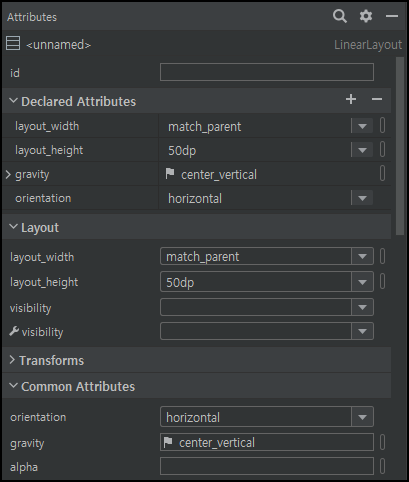The width and height of the screenshot is (409, 482).
Task: Open Attributes panel settings gear
Action: pyautogui.click(x=366, y=16)
